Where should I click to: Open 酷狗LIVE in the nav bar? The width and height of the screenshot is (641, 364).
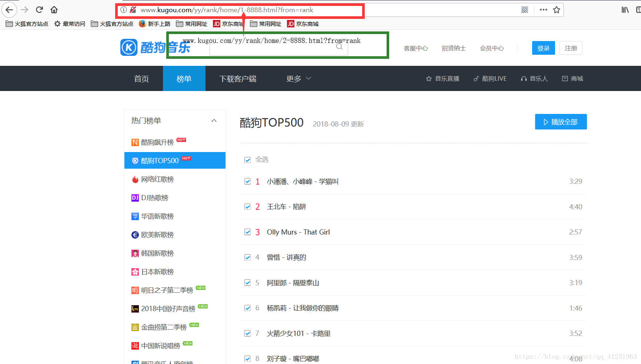490,78
